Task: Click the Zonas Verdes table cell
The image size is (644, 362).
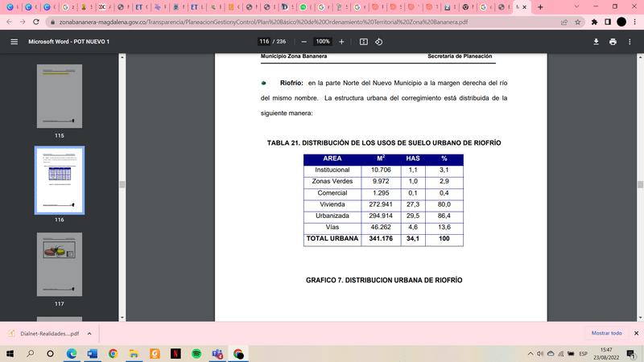Action: 332,182
